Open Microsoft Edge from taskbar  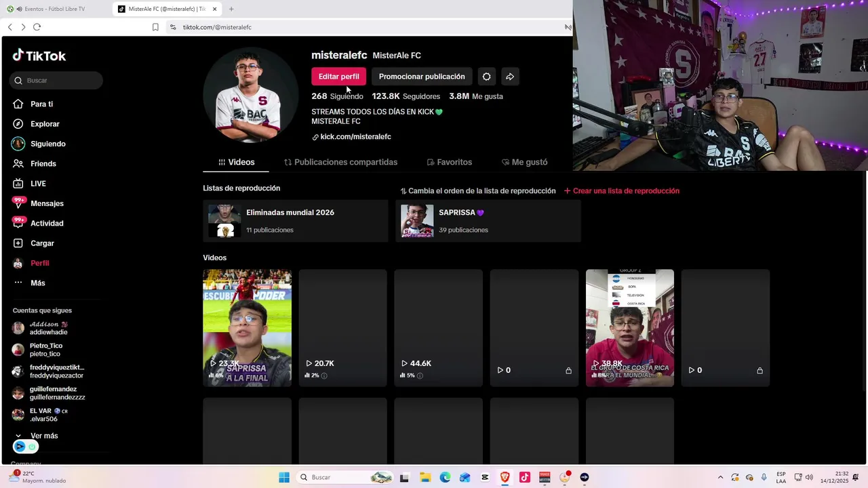click(445, 477)
